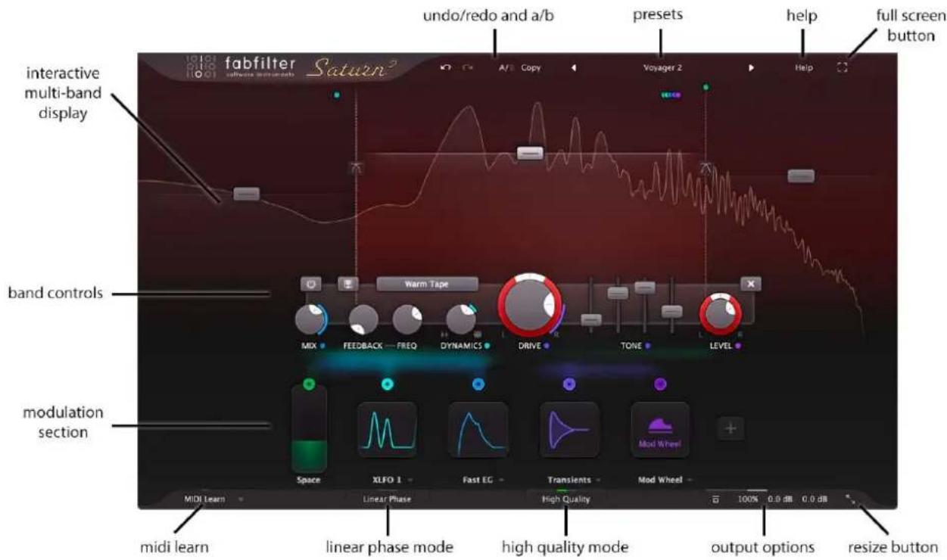Add a modulation source with plus button
This screenshot has width=947, height=560.
click(730, 429)
